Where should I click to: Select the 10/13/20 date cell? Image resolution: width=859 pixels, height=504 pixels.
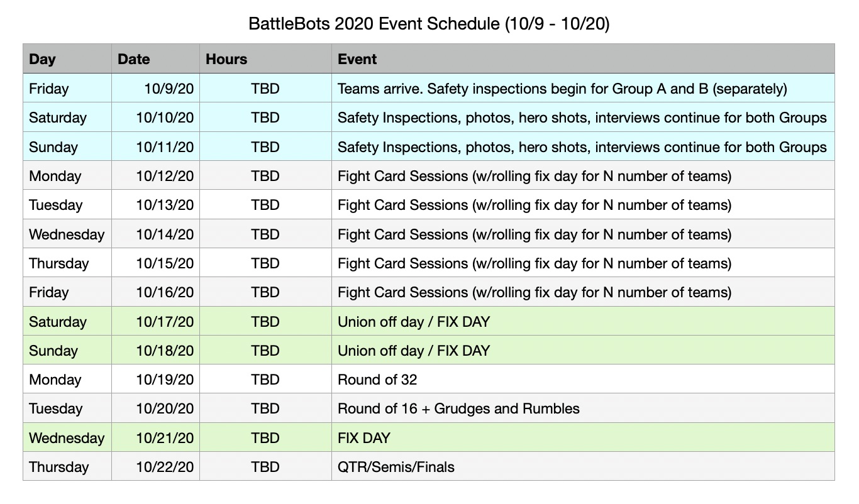point(155,205)
